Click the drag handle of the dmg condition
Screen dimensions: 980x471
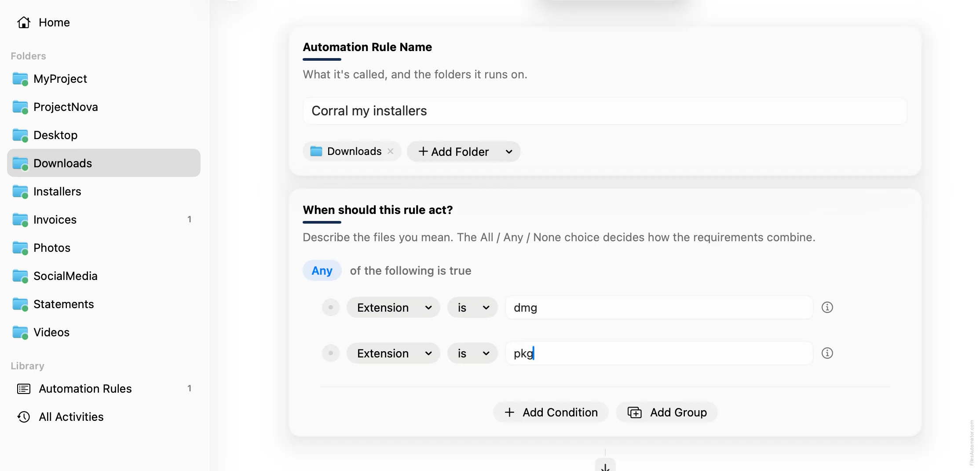coord(331,307)
